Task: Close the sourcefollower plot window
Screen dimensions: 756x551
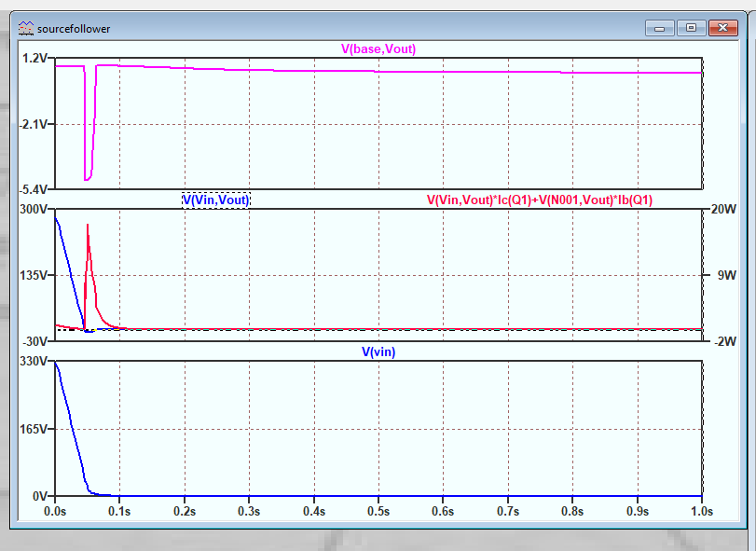Action: coord(722,28)
